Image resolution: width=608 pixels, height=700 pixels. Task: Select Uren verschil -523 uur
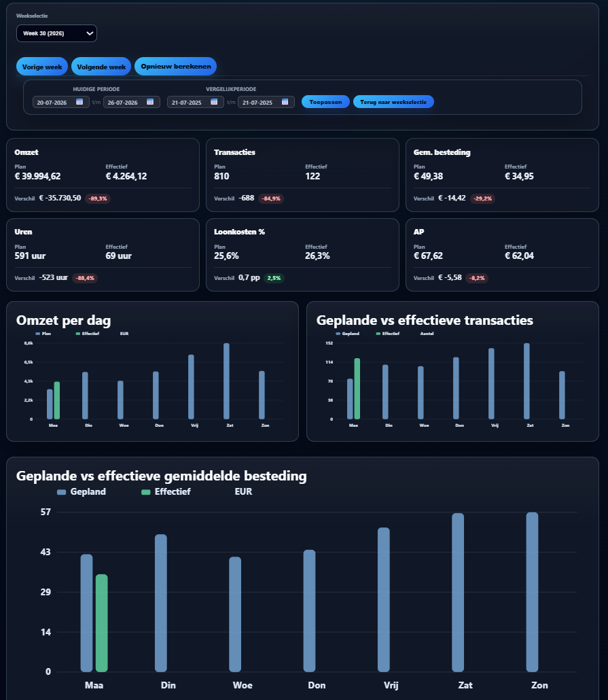click(53, 277)
